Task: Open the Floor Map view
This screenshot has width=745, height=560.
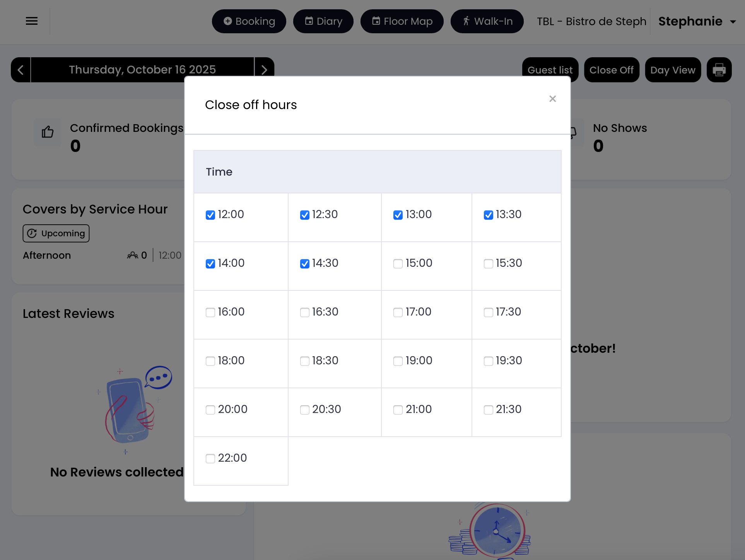Action: [x=402, y=22]
